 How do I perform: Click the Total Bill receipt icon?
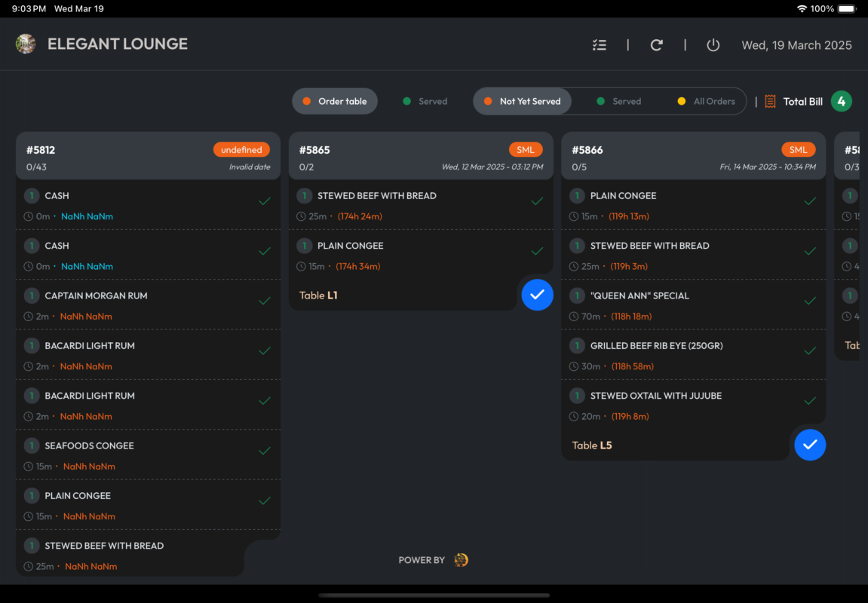coord(770,101)
